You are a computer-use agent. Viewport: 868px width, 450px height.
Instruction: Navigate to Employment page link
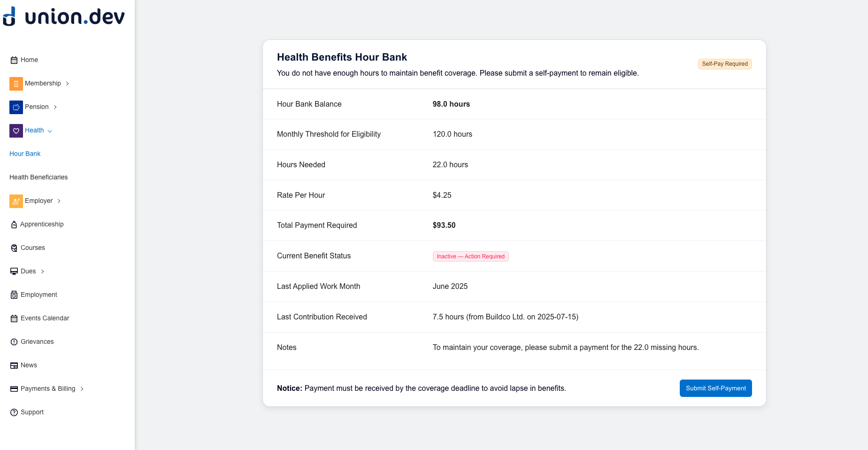pyautogui.click(x=39, y=295)
